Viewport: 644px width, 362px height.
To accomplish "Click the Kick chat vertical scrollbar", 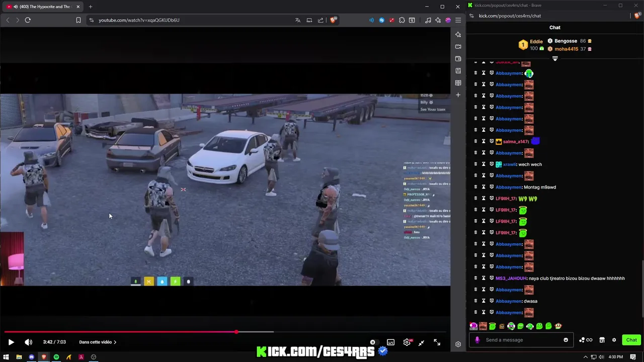I will point(642,289).
